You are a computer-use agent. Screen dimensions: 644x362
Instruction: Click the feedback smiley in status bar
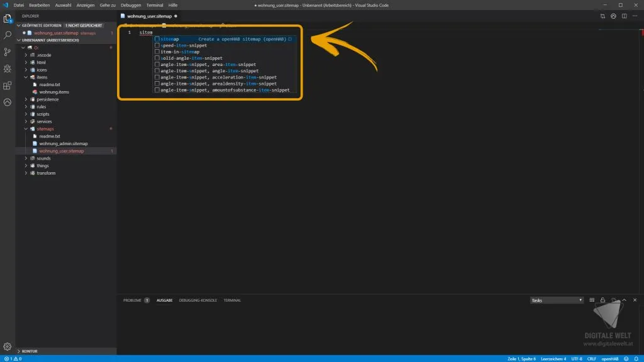[626, 359]
